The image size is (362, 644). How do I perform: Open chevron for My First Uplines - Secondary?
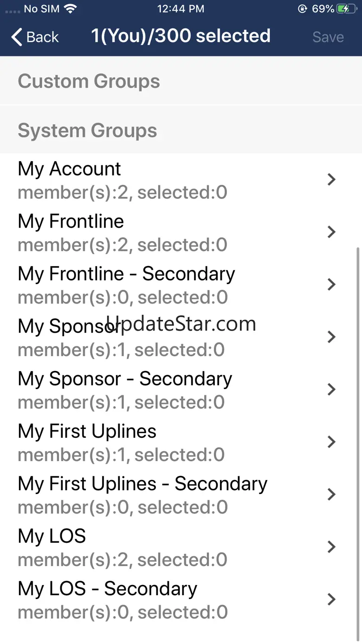[331, 494]
